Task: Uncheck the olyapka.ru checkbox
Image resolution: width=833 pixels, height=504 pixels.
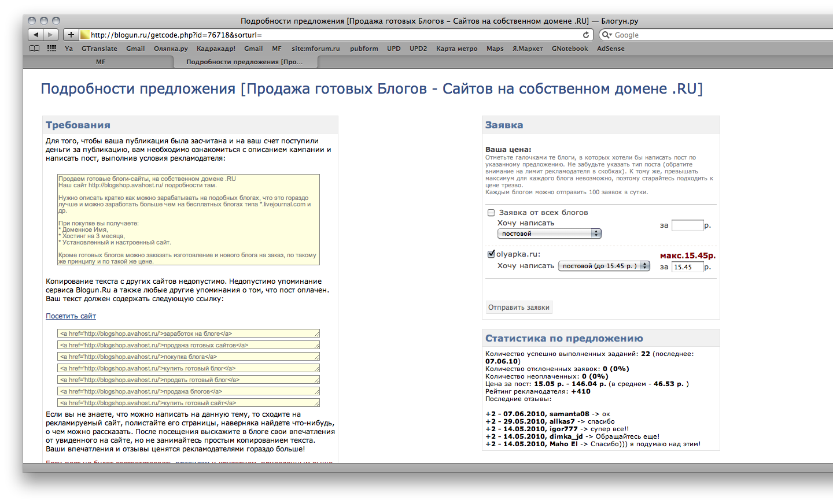Action: [491, 254]
